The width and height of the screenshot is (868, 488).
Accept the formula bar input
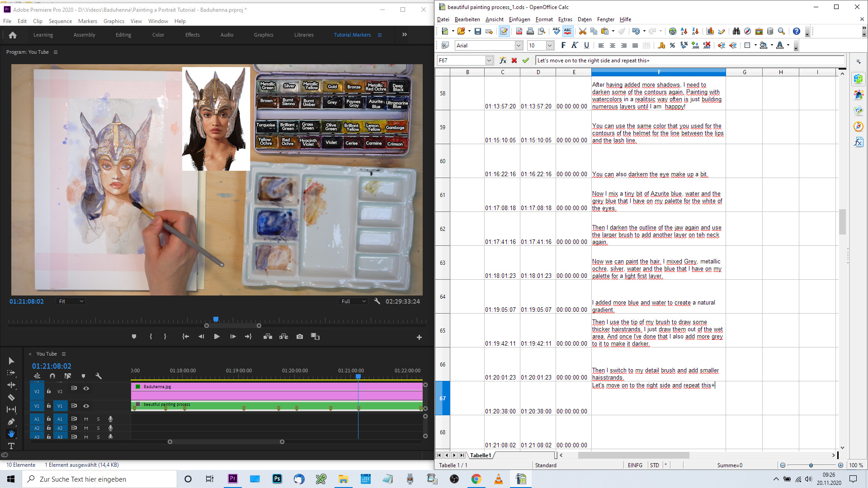tap(525, 60)
